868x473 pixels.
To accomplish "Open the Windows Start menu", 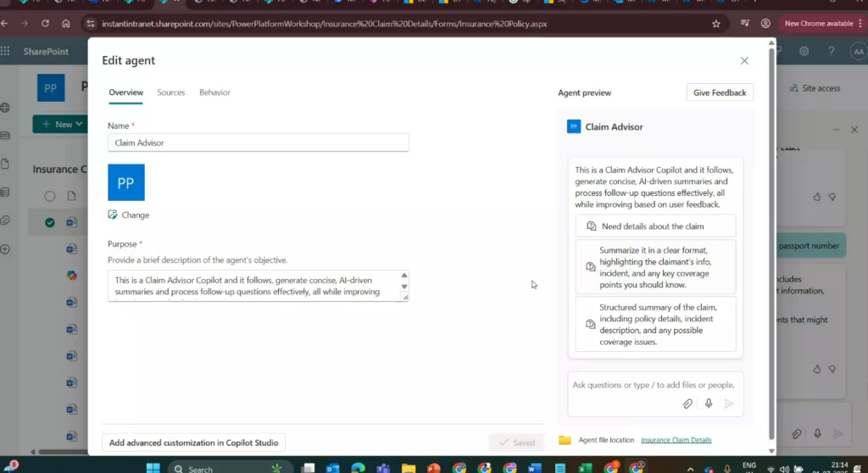I will tap(153, 468).
